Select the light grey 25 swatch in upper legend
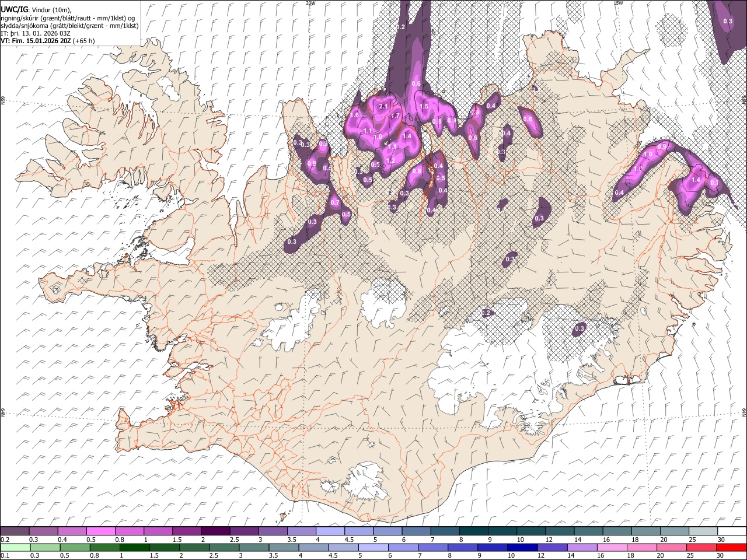 (703, 531)
